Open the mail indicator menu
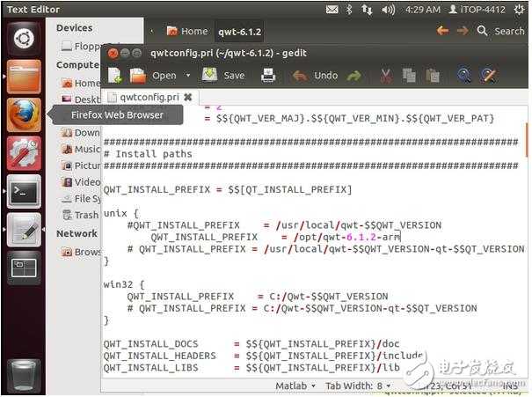This screenshot has width=532, height=397. pos(332,10)
